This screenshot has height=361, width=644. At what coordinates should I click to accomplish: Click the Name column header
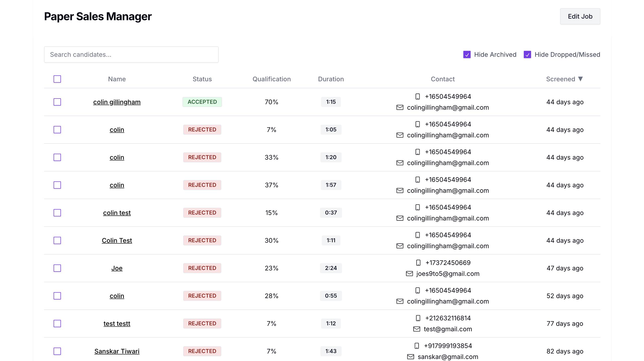pos(117,79)
